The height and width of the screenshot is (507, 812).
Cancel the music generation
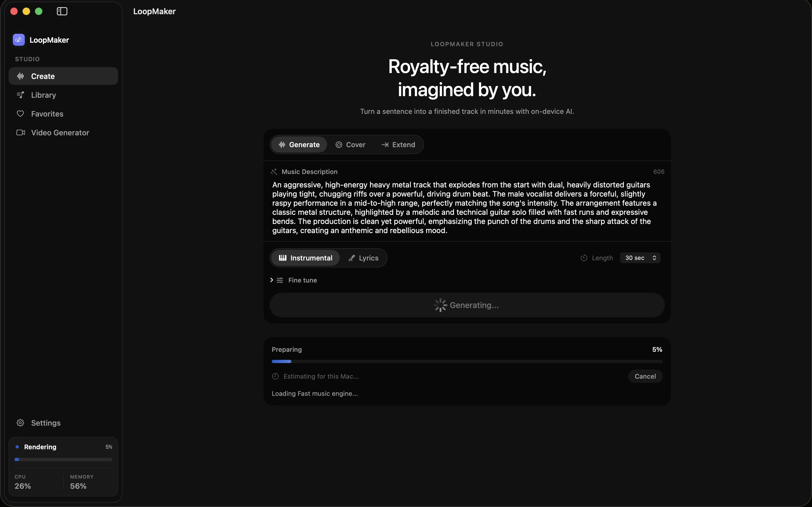[645, 376]
